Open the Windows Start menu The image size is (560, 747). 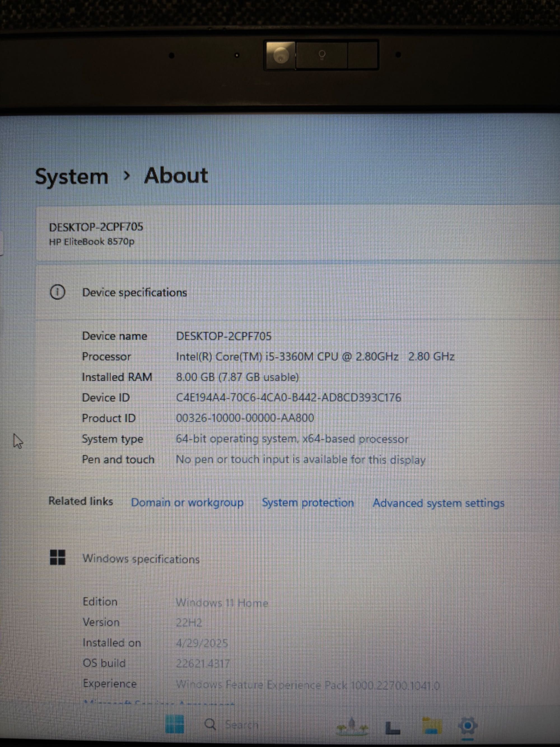(x=175, y=724)
